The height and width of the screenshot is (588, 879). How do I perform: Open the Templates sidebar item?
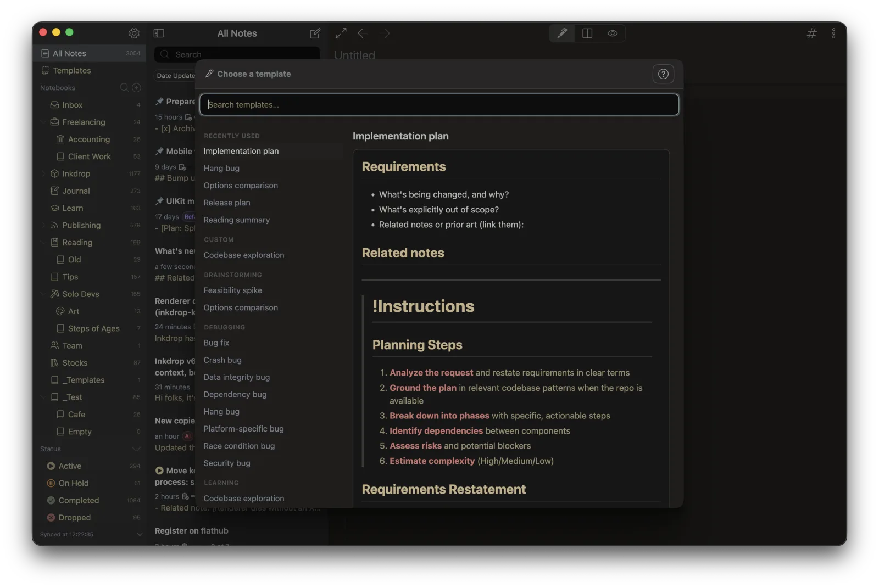[89, 70]
